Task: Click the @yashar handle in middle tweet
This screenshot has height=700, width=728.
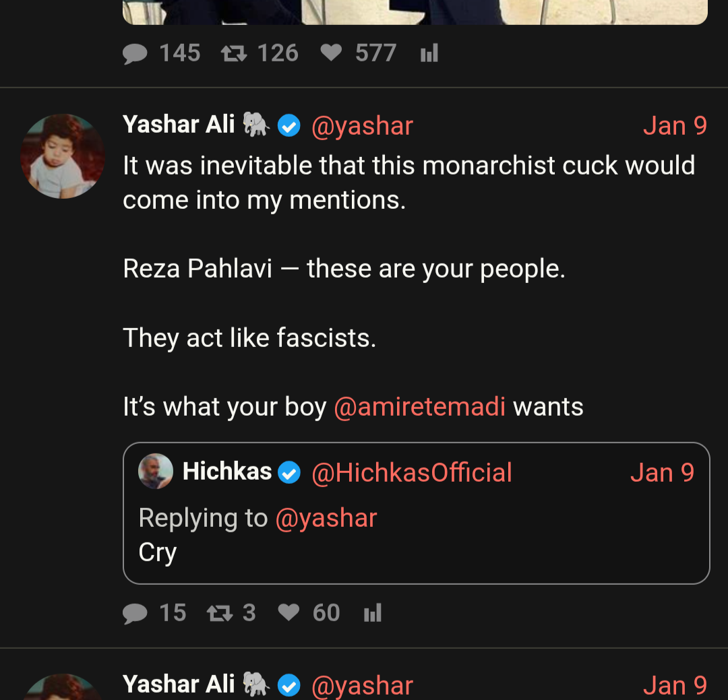Action: 362,126
